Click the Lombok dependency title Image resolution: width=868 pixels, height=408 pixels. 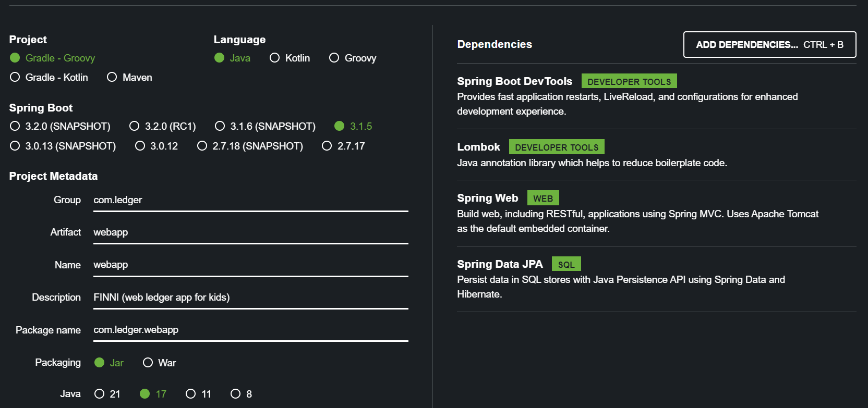point(479,147)
